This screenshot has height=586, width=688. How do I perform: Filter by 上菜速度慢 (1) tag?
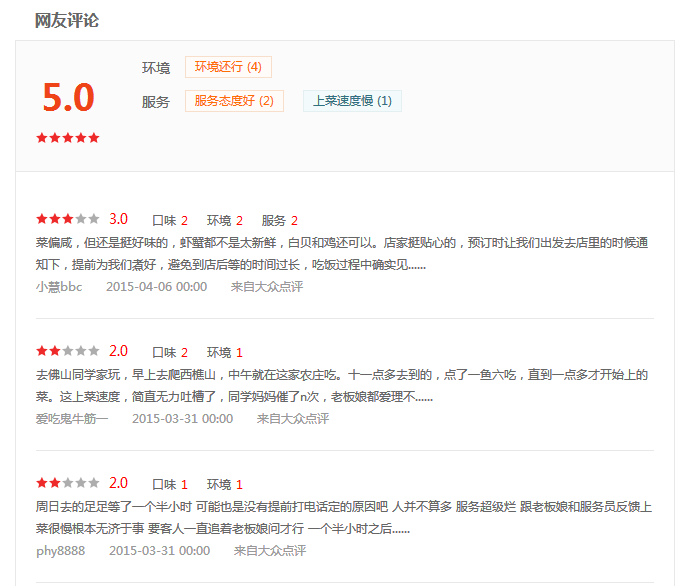click(352, 101)
